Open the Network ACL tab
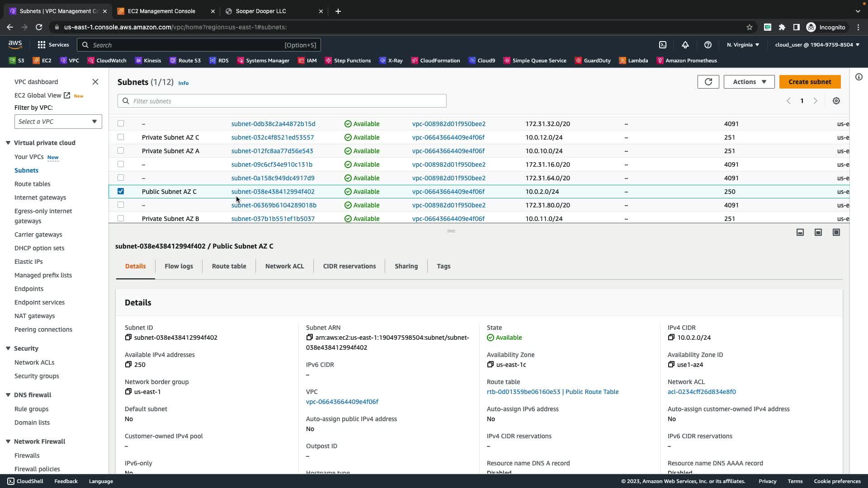 pos(284,266)
